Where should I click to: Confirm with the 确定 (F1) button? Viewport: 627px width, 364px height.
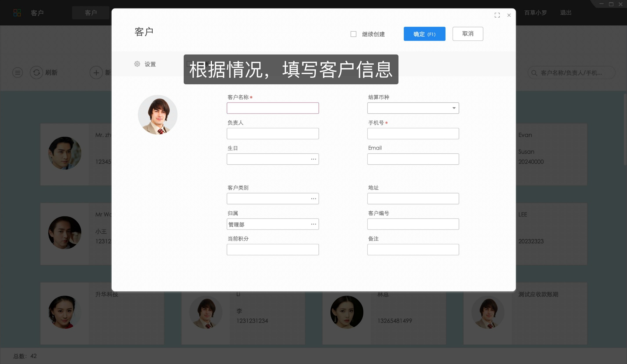point(424,34)
